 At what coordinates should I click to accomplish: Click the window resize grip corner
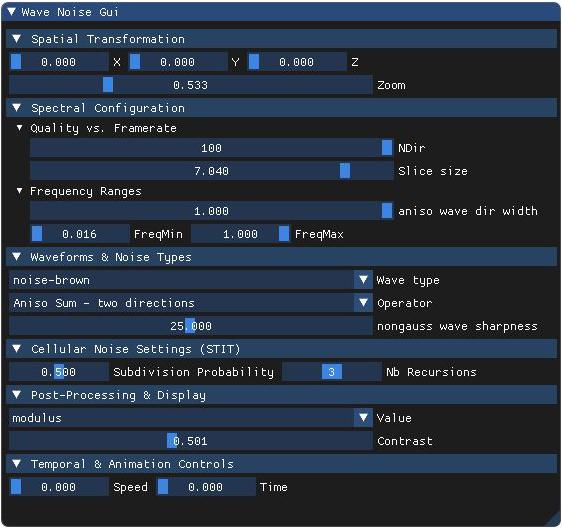click(553, 518)
